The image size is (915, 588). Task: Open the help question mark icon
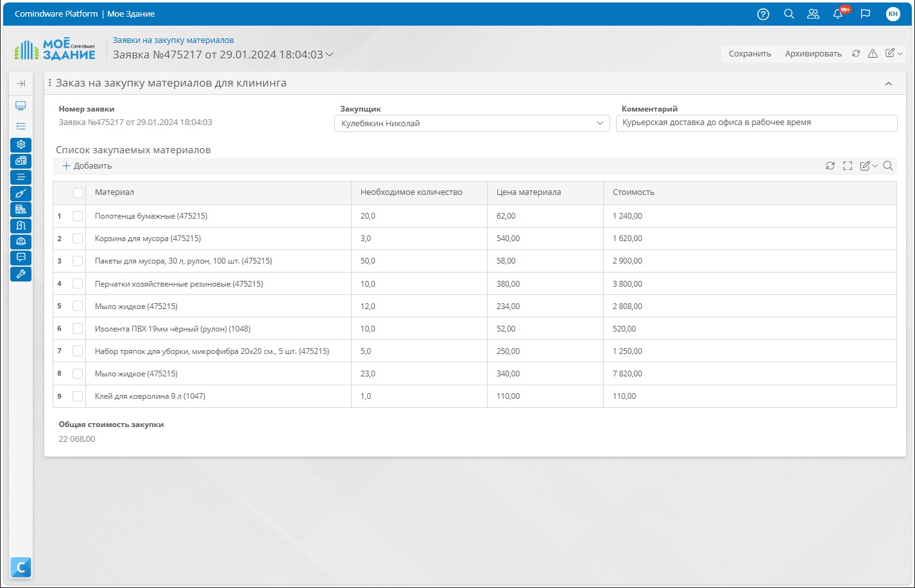tap(763, 14)
